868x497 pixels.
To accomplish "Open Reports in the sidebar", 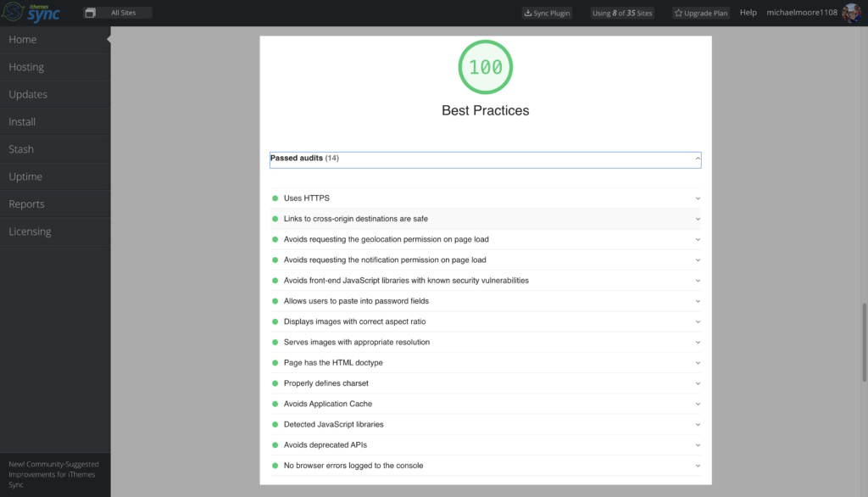I will tap(55, 204).
